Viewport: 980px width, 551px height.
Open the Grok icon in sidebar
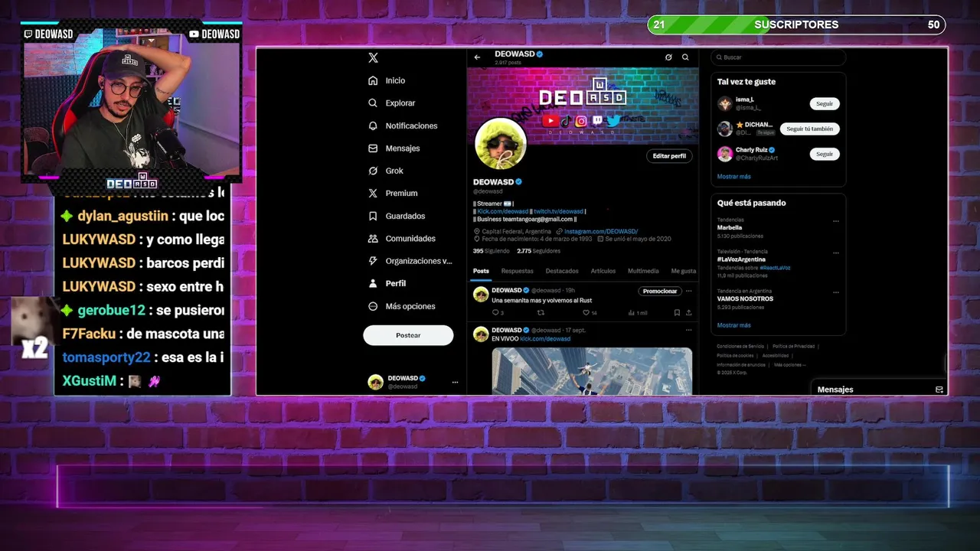click(x=373, y=171)
